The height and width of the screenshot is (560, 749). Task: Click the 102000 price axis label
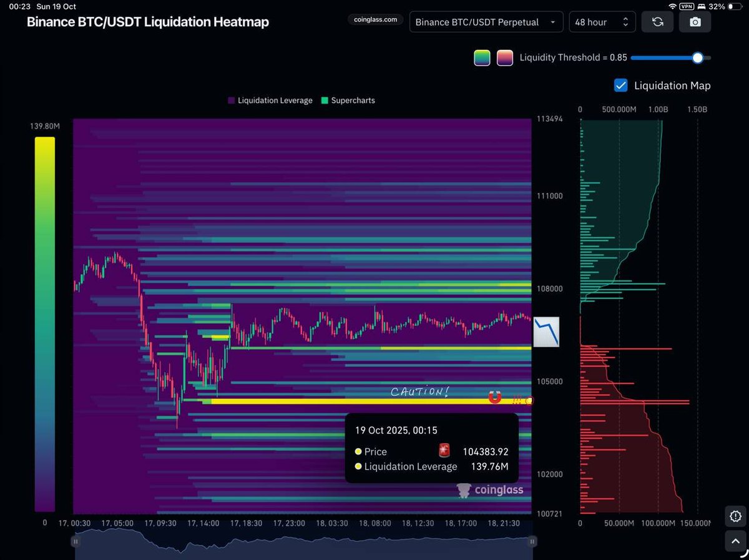[550, 474]
